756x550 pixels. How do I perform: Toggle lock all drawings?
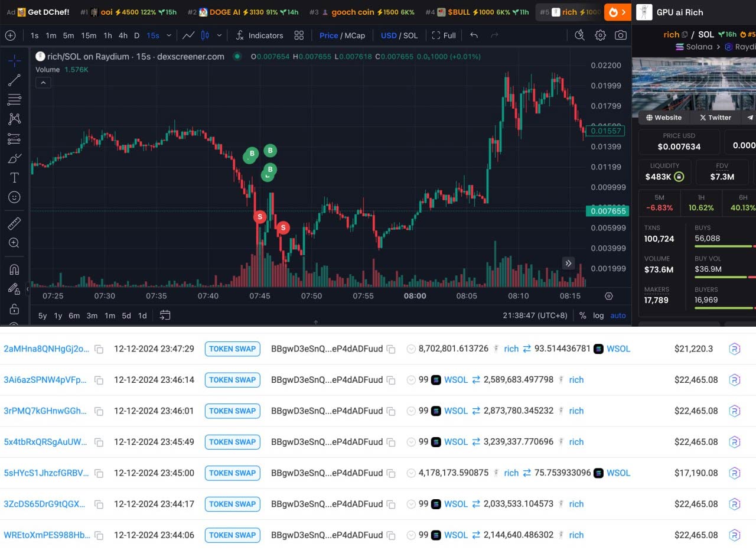click(x=14, y=308)
